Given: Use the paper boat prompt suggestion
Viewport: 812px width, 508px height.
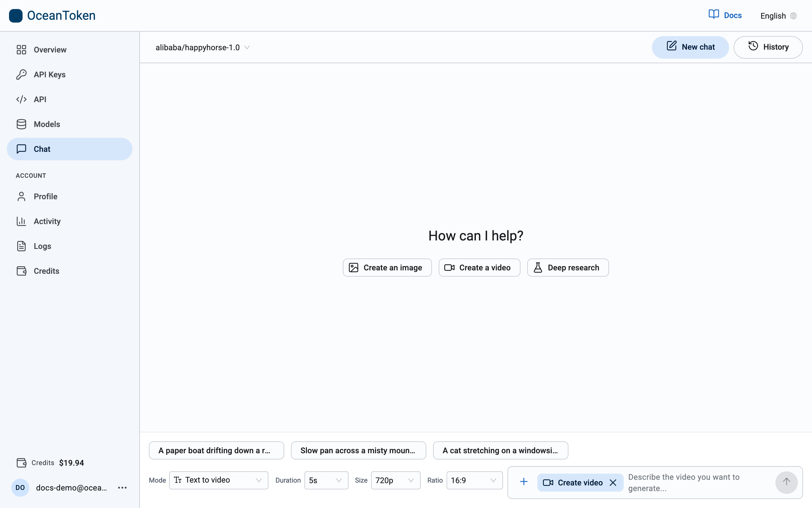Looking at the screenshot, I should coord(217,450).
